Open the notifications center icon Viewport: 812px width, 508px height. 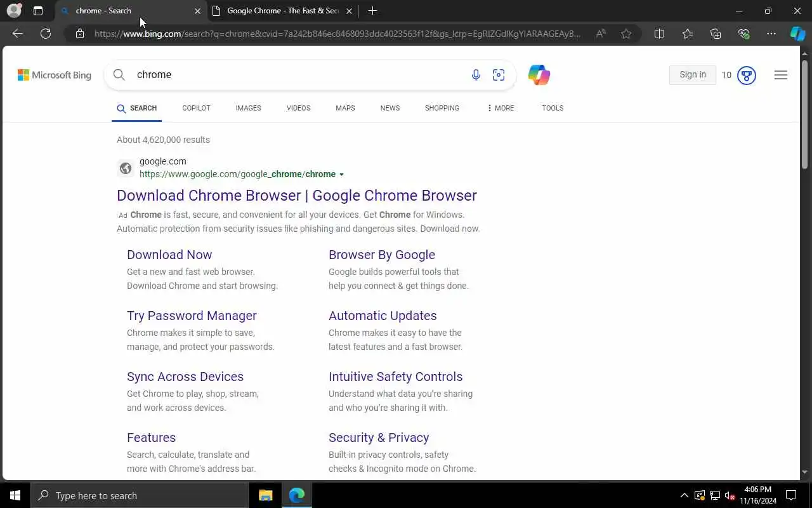pyautogui.click(x=791, y=495)
